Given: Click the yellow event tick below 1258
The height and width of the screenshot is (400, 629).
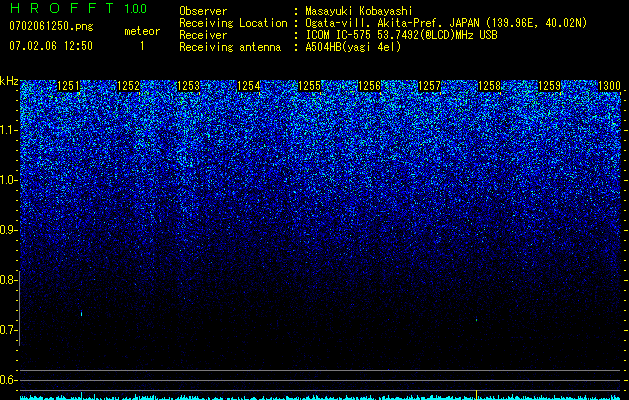Looking at the screenshot, I should pos(476,394).
